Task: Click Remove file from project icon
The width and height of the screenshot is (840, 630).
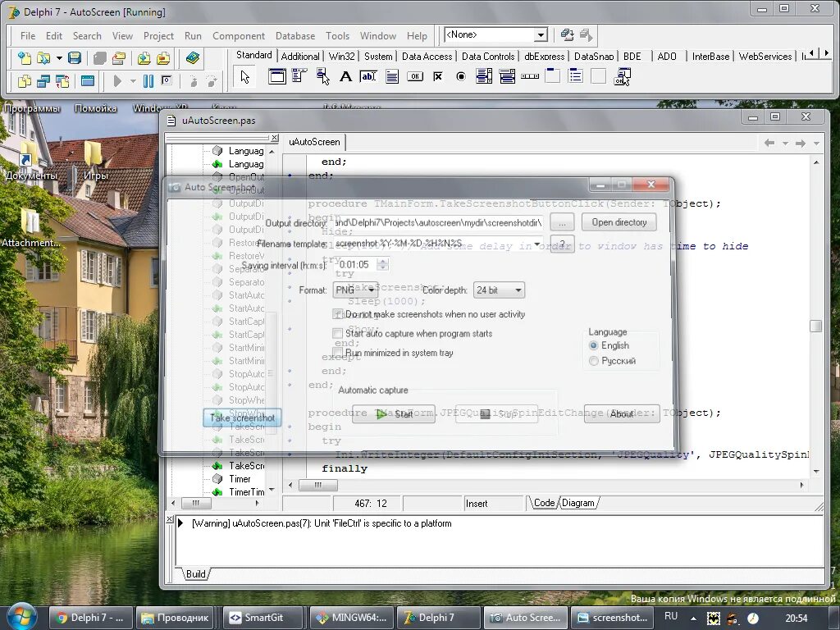Action: pyautogui.click(x=163, y=58)
